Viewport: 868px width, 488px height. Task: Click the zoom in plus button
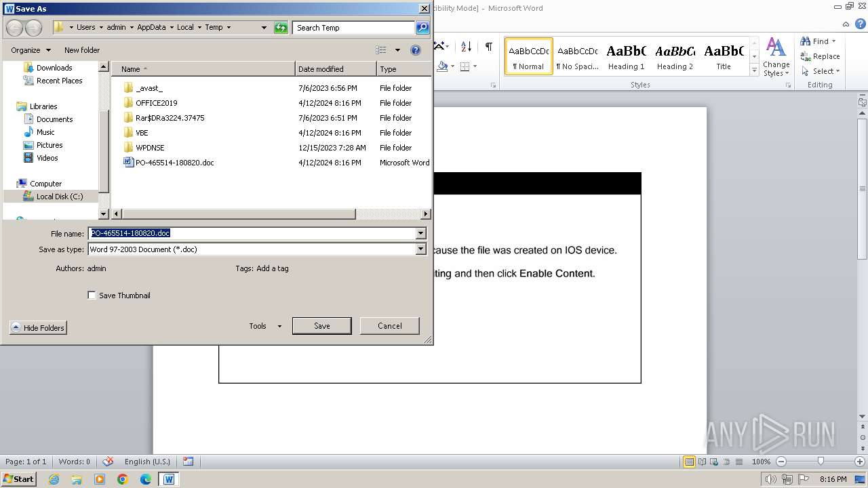(859, 462)
